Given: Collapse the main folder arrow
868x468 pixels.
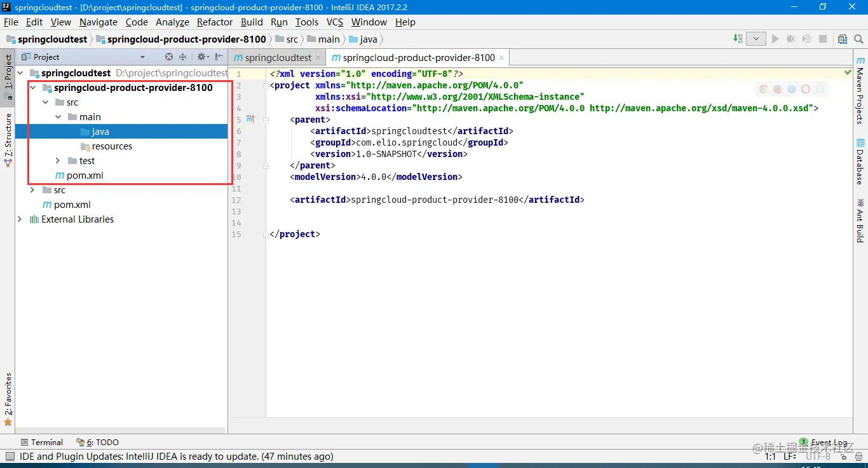Looking at the screenshot, I should tap(58, 117).
